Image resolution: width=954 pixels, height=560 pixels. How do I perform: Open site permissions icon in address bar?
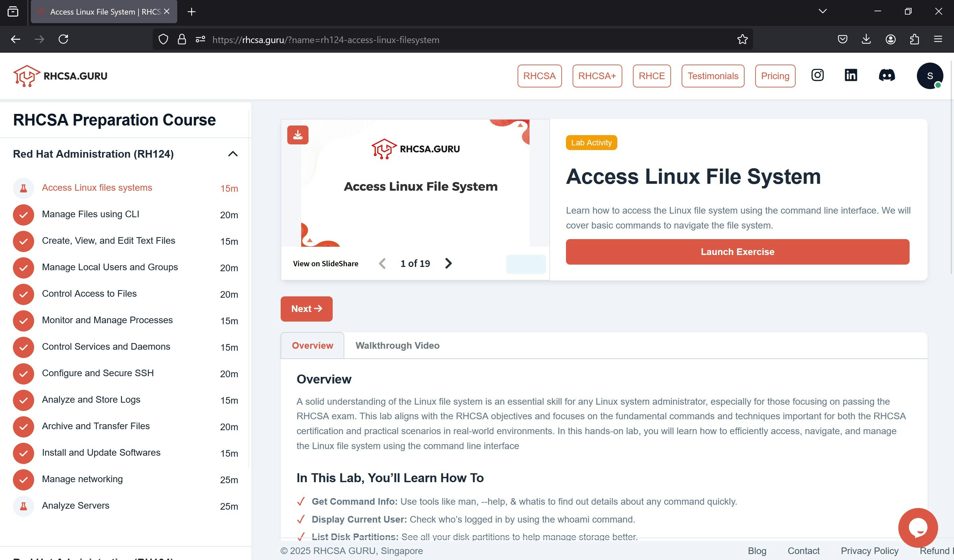[x=200, y=39]
